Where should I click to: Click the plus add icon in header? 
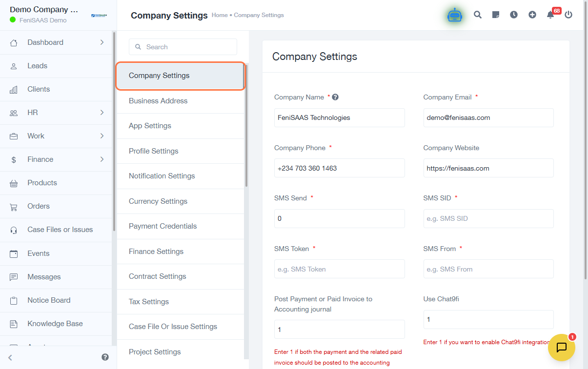(532, 15)
